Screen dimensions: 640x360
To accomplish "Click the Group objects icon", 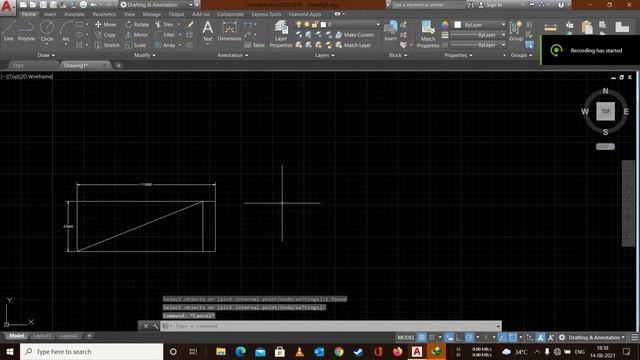I will click(516, 31).
